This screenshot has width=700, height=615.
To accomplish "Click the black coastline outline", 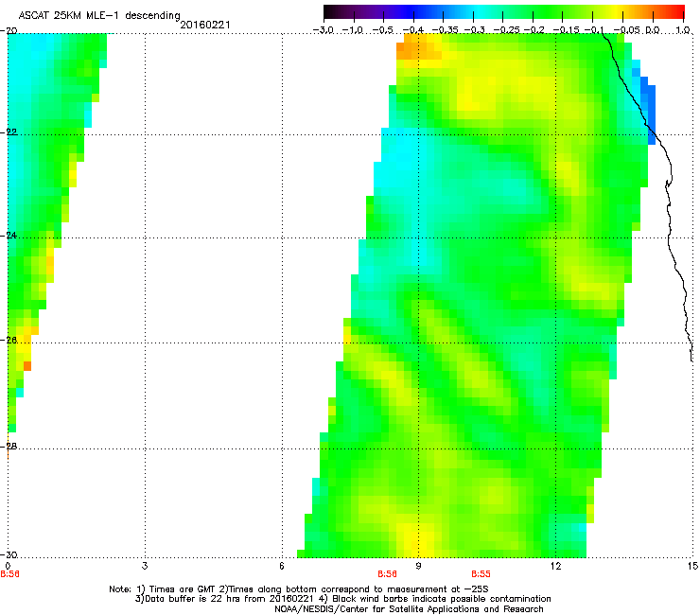I will click(668, 210).
